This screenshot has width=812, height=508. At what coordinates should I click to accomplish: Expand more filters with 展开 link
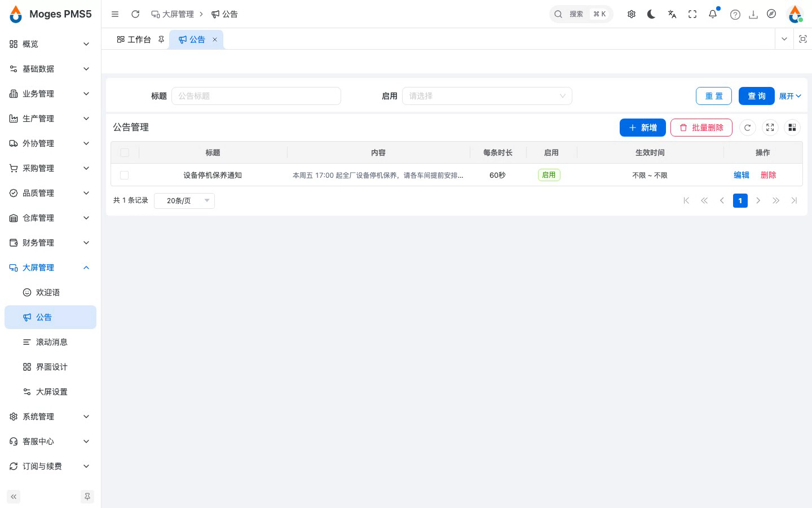(790, 96)
